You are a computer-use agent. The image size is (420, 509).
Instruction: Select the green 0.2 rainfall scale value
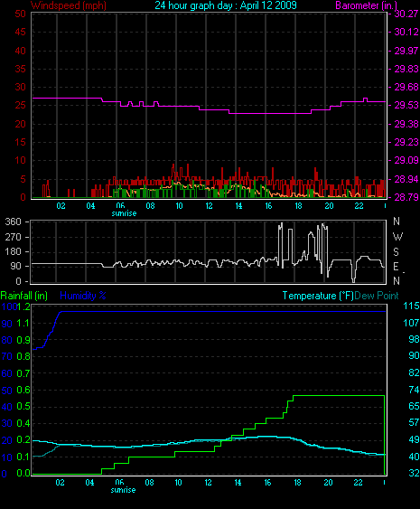[x=23, y=440]
